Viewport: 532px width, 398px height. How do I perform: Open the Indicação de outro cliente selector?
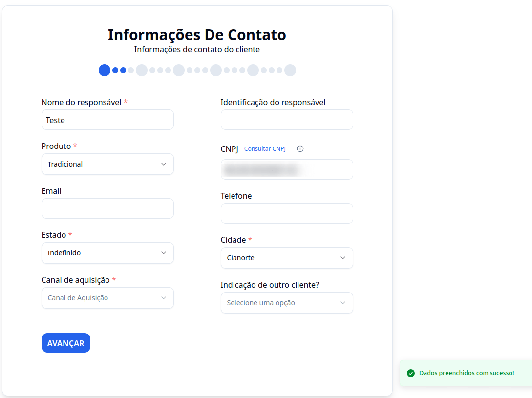(287, 303)
